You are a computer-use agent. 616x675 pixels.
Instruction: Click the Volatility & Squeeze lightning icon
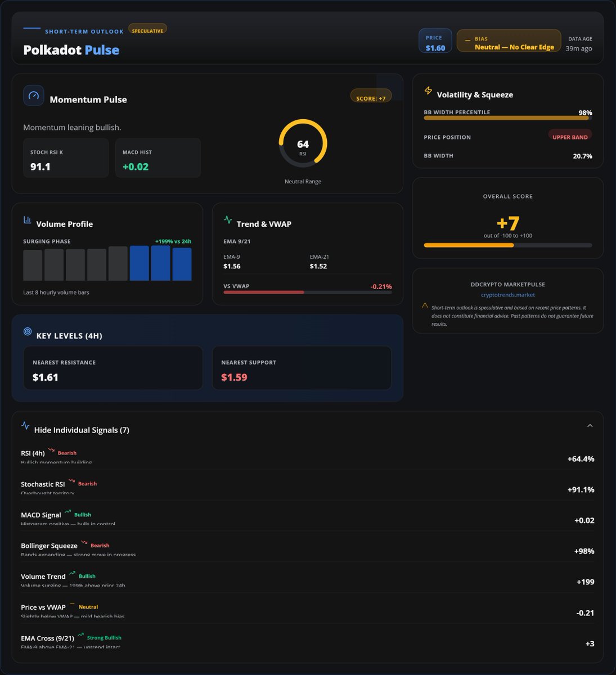pyautogui.click(x=428, y=91)
